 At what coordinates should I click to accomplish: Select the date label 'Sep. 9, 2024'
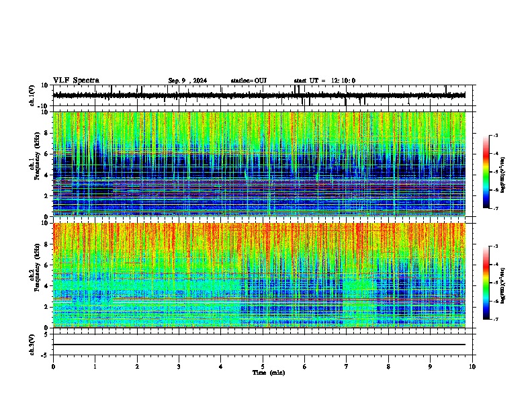point(187,81)
